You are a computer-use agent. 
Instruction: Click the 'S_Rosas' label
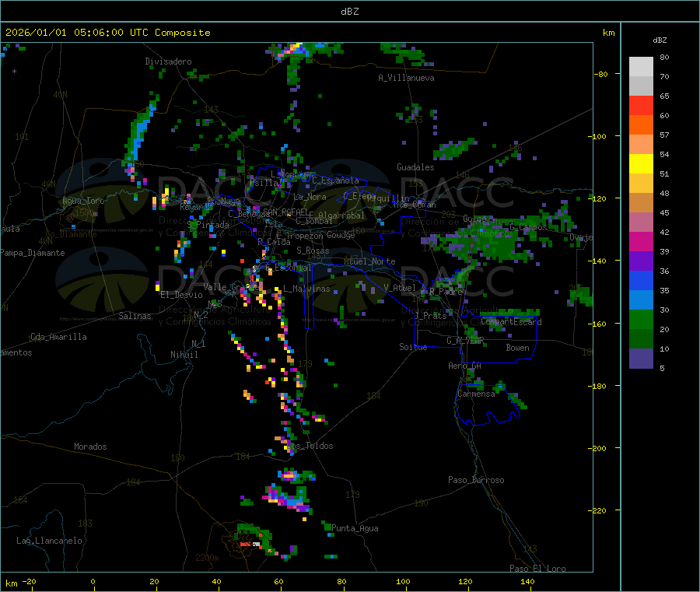pyautogui.click(x=313, y=250)
